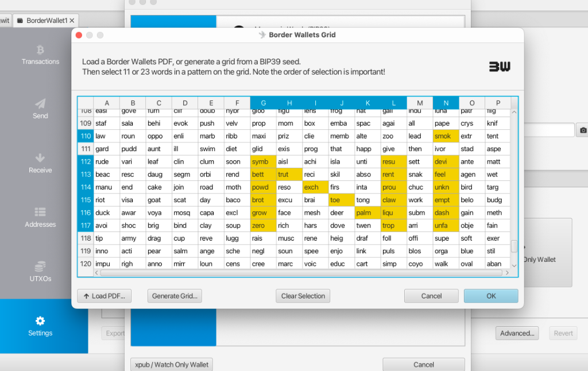Select the highlighted cell 'trop'
This screenshot has height=371, width=588.
[393, 226]
